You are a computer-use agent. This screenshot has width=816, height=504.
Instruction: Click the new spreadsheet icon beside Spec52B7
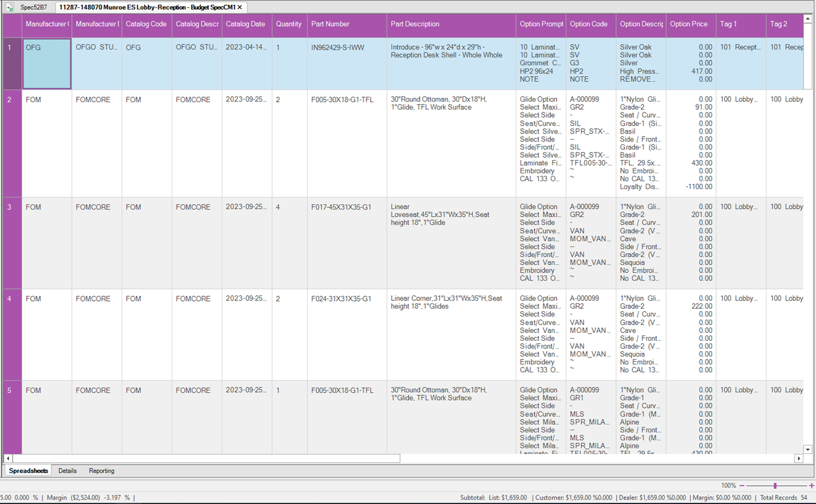[9, 7]
